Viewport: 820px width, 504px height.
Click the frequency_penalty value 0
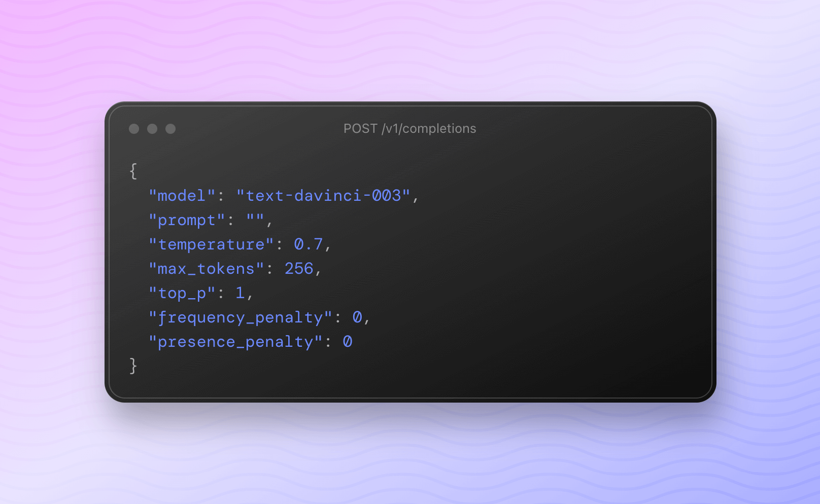[x=357, y=317]
